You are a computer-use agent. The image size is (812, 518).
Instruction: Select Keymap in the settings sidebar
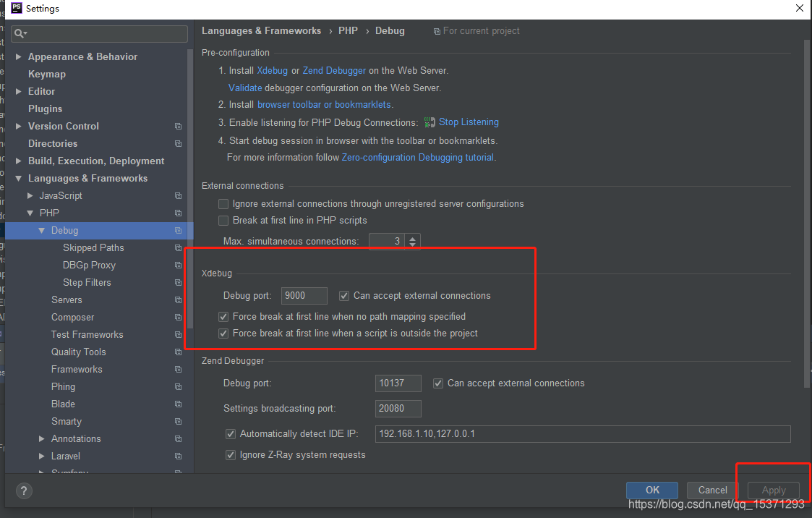click(x=46, y=74)
